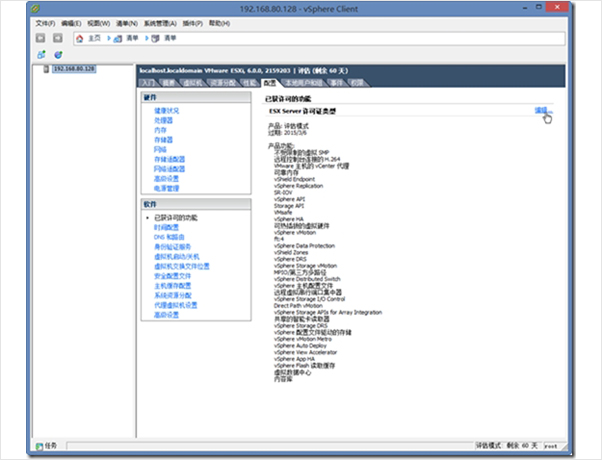Viewport: 602px width, 460px height.
Task: Click the root user status bar entry
Action: [551, 446]
